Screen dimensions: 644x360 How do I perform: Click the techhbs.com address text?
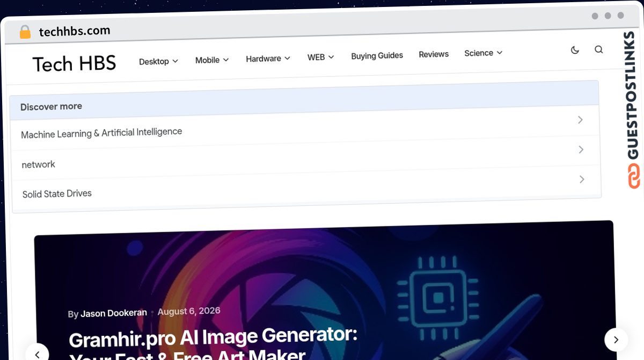pos(75,31)
